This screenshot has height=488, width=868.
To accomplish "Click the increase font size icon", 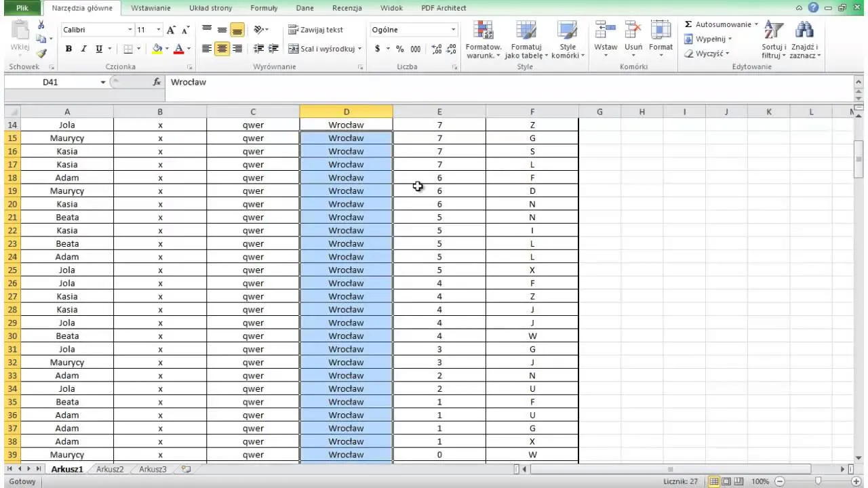I will (x=172, y=30).
